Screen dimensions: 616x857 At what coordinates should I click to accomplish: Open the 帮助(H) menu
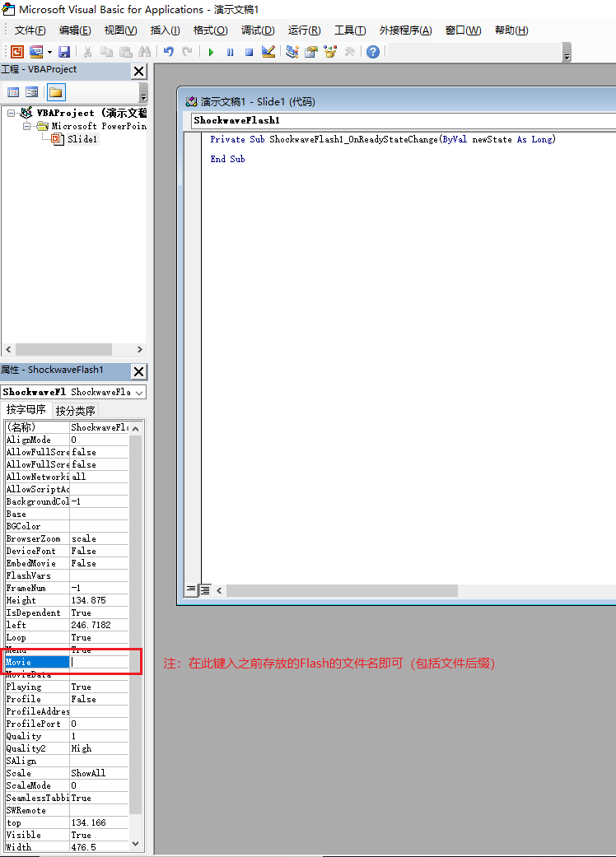click(511, 30)
